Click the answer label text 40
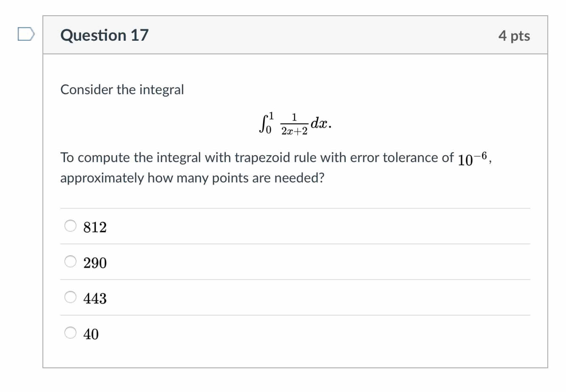 pos(91,334)
